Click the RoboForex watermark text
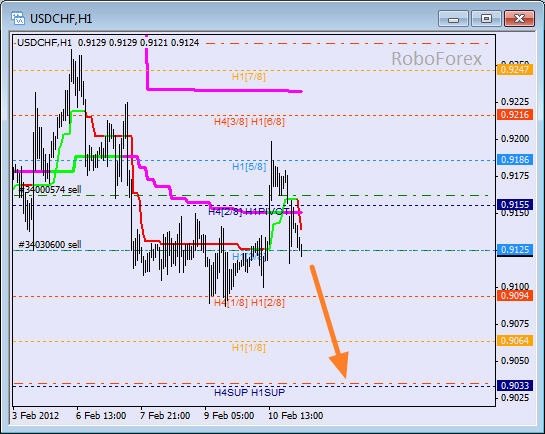Image resolution: width=545 pixels, height=434 pixels. pos(437,58)
